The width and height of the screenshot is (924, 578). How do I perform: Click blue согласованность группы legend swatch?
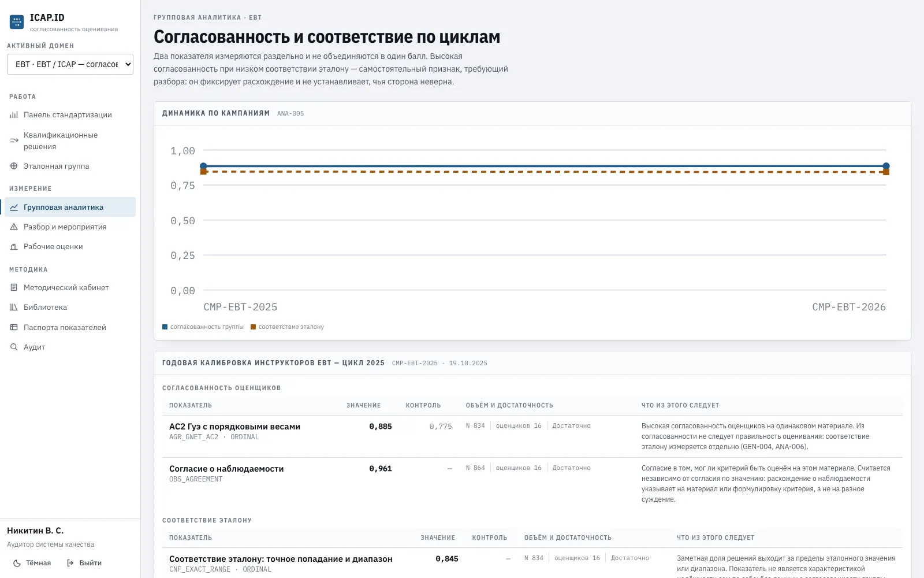[x=165, y=327]
